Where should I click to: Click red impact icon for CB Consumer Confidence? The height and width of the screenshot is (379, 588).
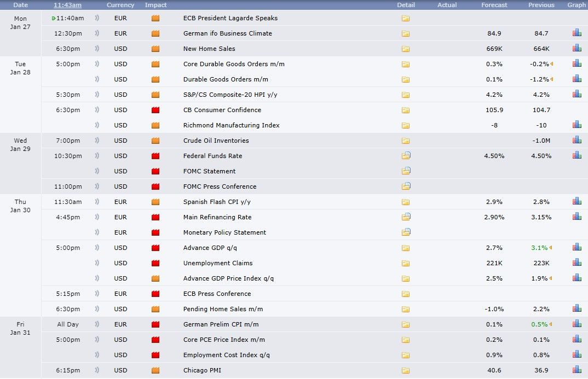[x=155, y=110]
